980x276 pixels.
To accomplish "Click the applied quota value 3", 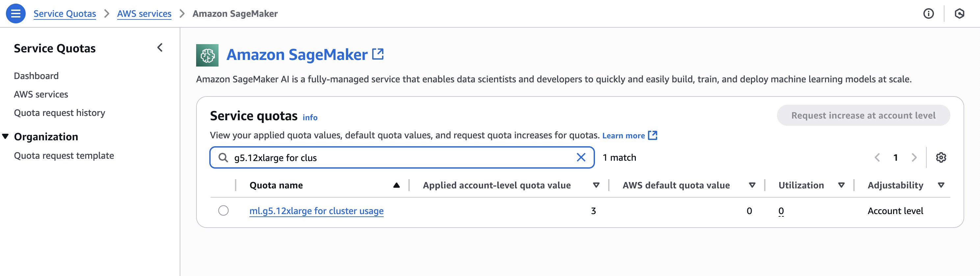I will tap(593, 211).
